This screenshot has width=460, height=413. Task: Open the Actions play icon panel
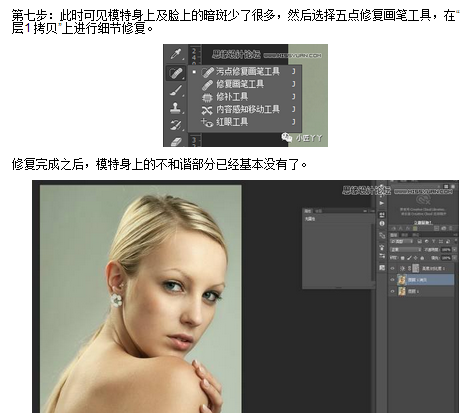[x=382, y=203]
